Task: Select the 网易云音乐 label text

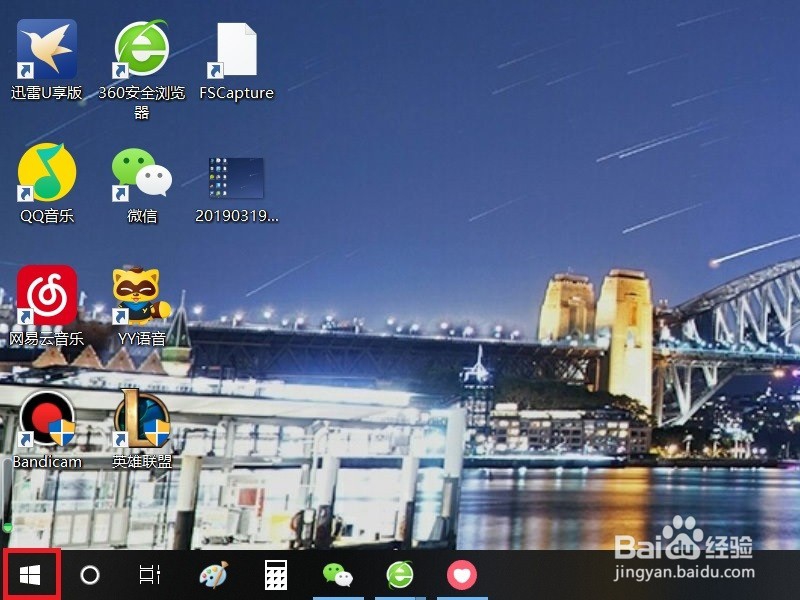Action: click(47, 338)
